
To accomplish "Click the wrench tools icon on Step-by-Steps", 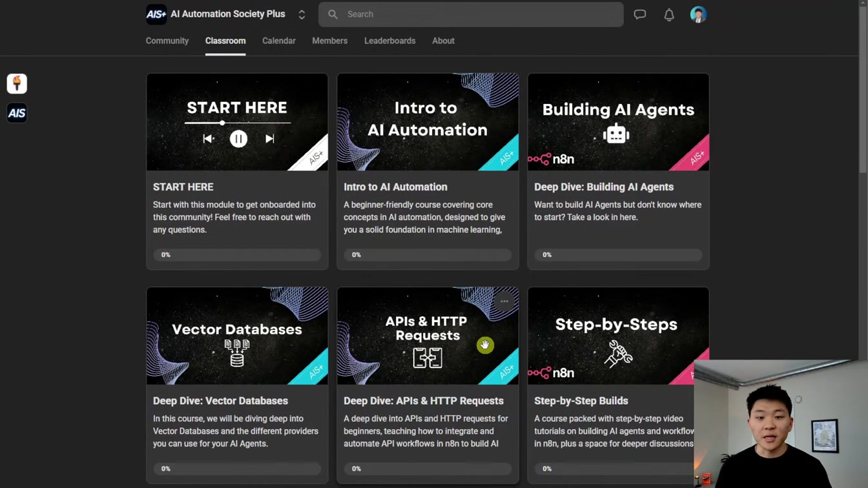I will tap(618, 354).
